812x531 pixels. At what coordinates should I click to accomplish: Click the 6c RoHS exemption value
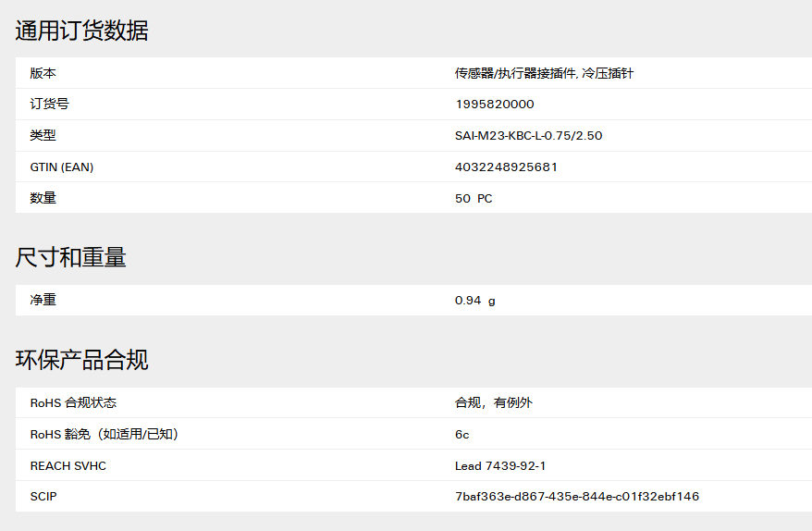tap(461, 434)
